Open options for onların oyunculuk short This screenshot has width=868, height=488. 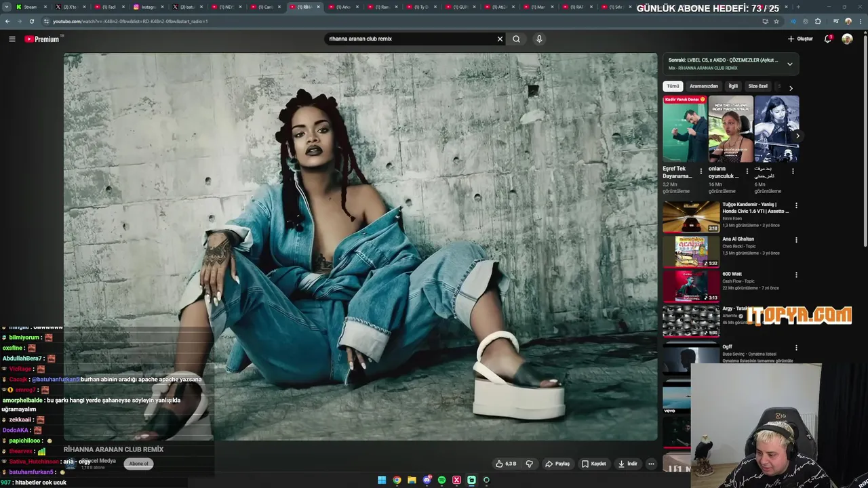coord(747,171)
